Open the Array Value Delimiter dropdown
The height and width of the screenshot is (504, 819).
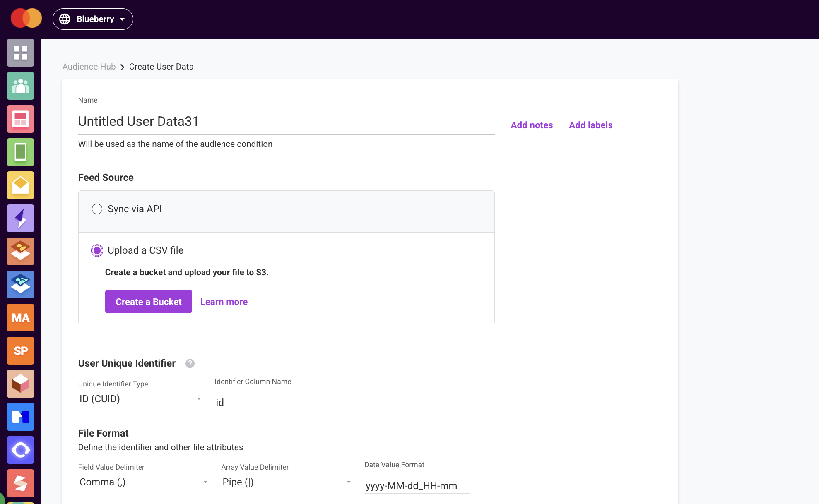pos(287,482)
